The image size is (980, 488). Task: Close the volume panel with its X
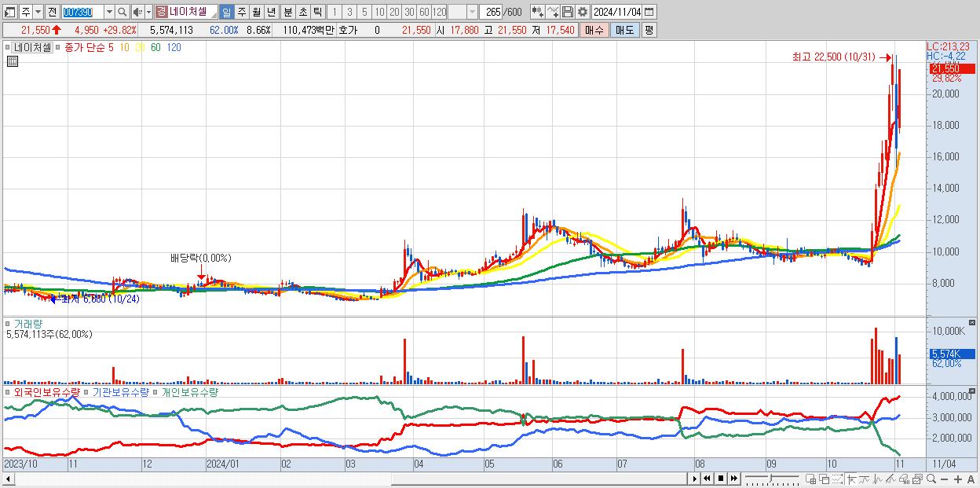pos(972,323)
